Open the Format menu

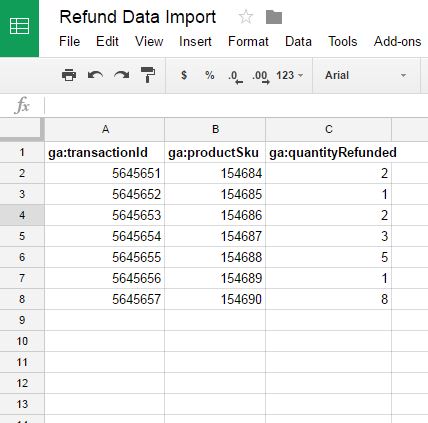coord(248,41)
